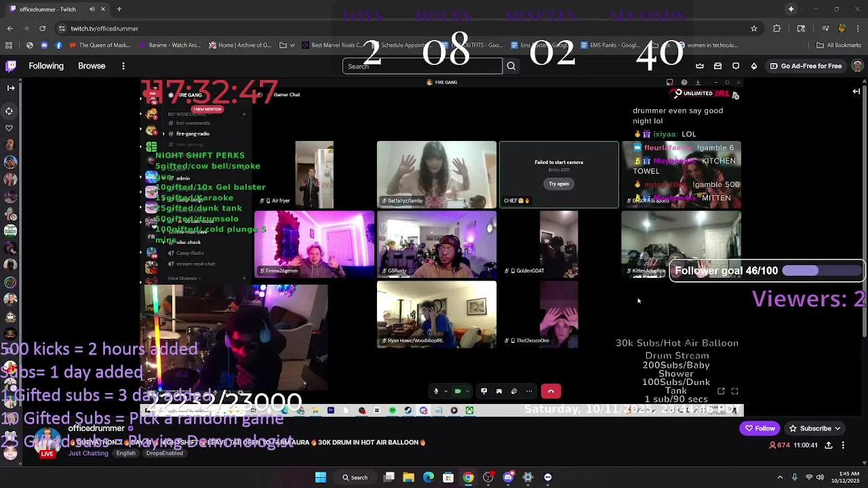The width and height of the screenshot is (868, 488).
Task: Open Chrome apps grid shortcut
Action: pos(9,45)
